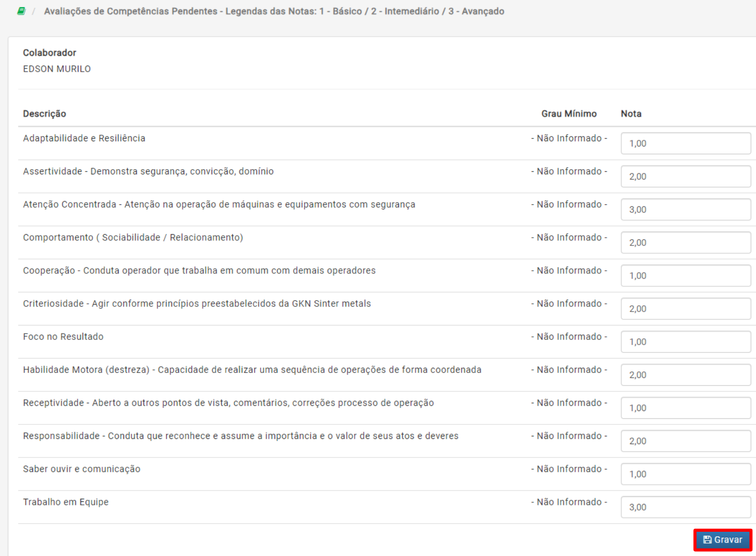756x556 pixels.
Task: Click the Nota field for Saber ouvir e comunicação
Action: 686,474
